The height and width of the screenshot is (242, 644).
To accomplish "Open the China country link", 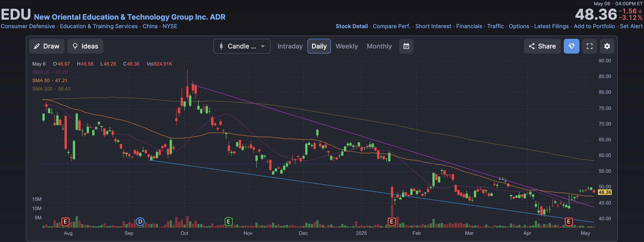I will (150, 26).
